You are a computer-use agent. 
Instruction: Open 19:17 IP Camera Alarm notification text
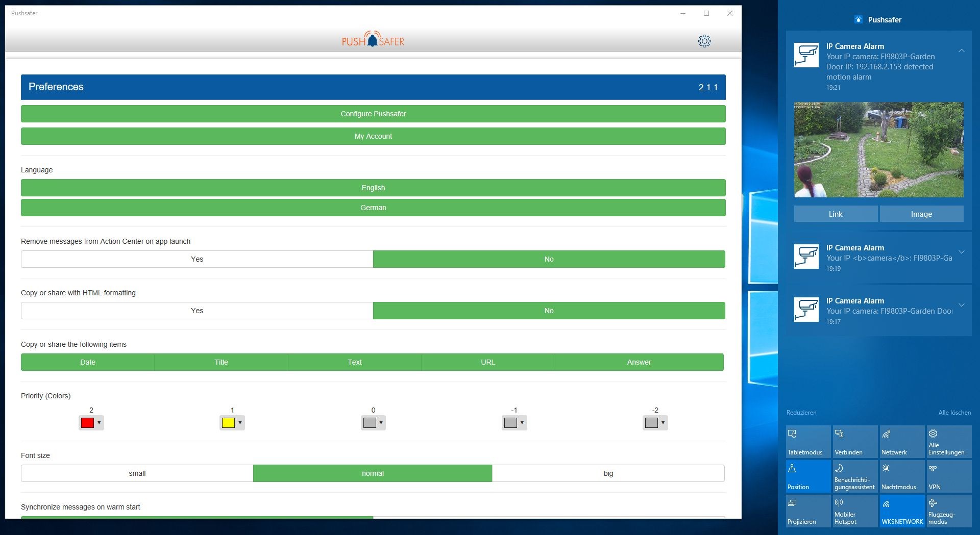click(x=889, y=311)
